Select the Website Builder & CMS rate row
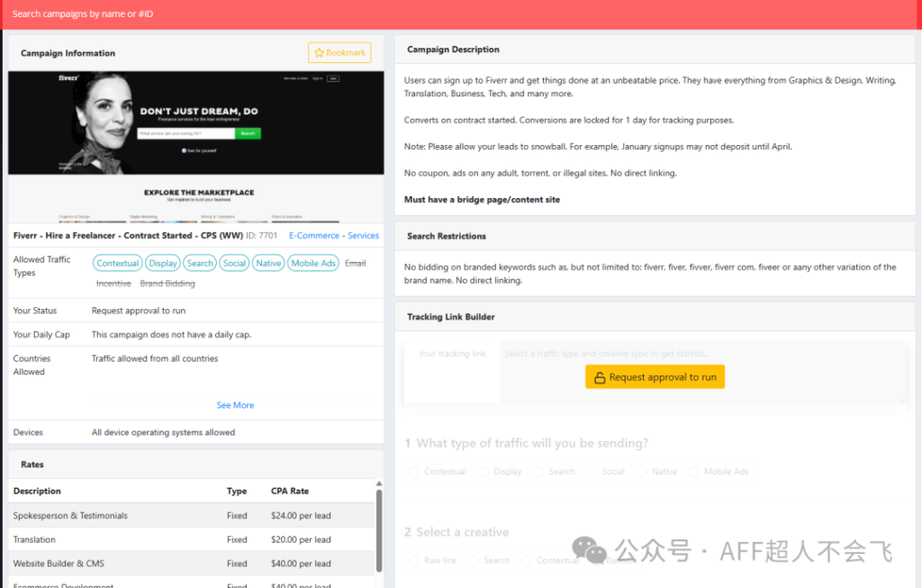 (191, 564)
